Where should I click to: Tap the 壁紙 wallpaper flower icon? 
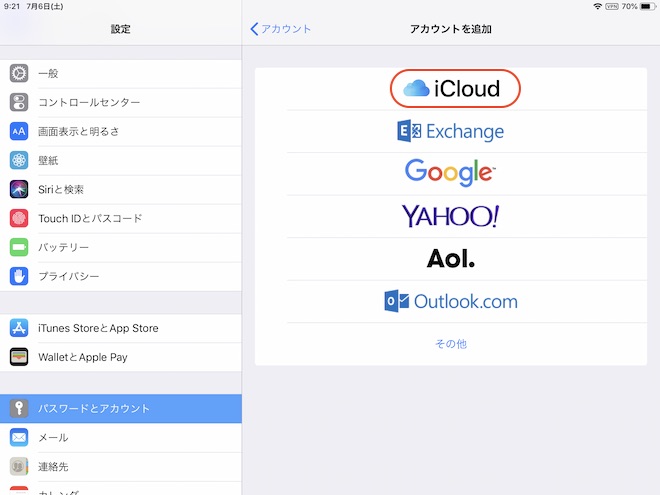coord(19,160)
